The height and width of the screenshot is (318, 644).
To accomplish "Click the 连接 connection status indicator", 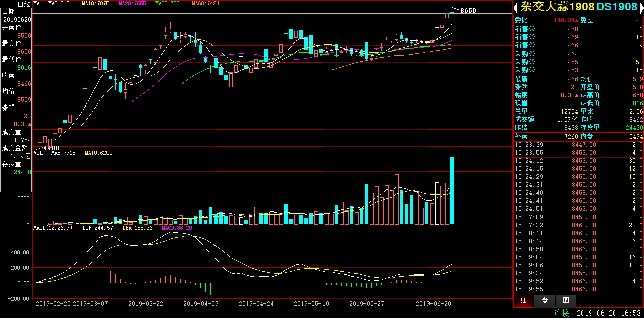I will 562,313.
